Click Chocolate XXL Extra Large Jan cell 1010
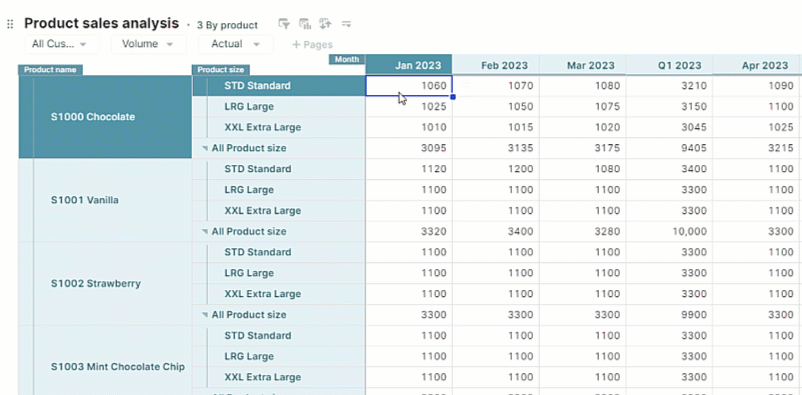The height and width of the screenshot is (395, 802). [409, 127]
